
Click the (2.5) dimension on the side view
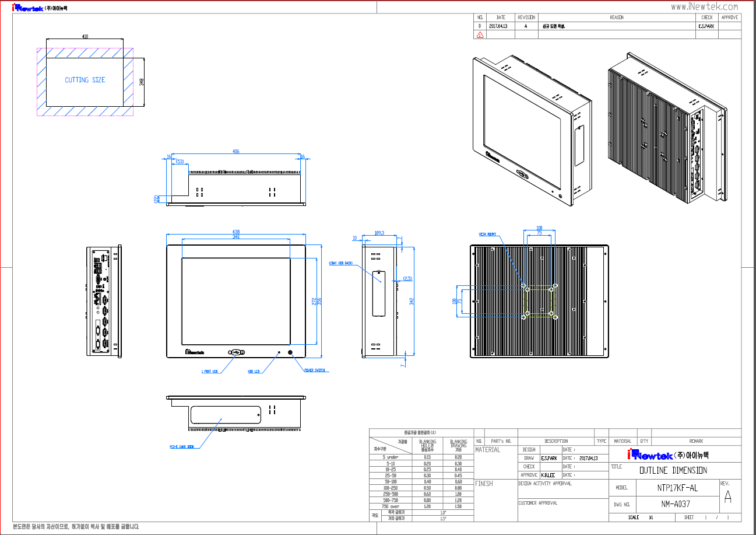(x=409, y=279)
